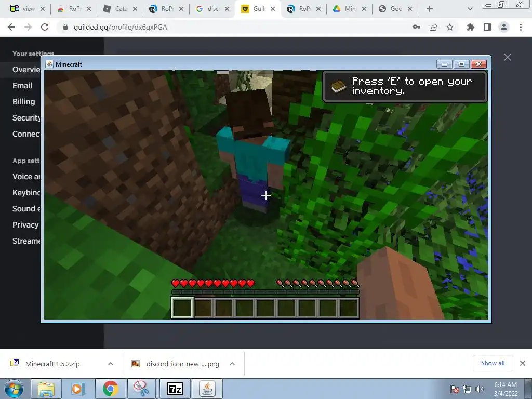Close the downloads bar
Viewport: 532px width, 399px height.
[523, 363]
